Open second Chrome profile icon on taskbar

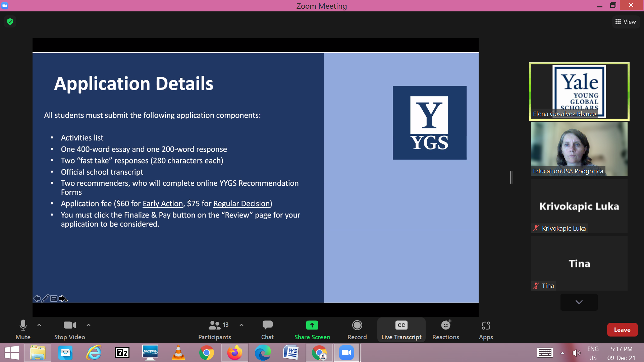pyautogui.click(x=319, y=353)
